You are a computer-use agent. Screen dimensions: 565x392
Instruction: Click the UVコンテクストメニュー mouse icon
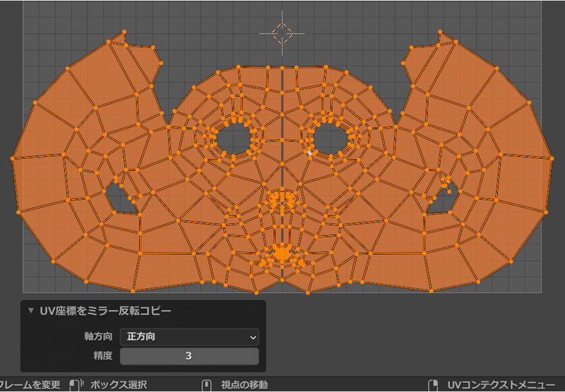[433, 385]
